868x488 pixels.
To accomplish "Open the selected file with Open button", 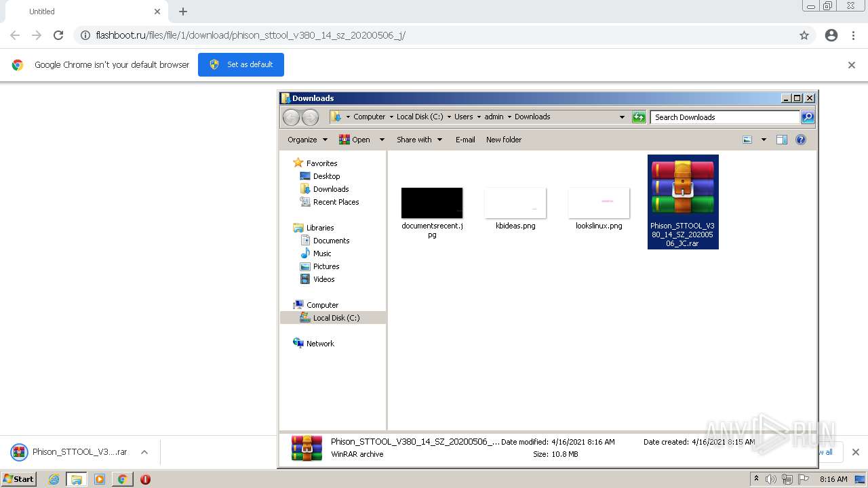I will click(355, 140).
